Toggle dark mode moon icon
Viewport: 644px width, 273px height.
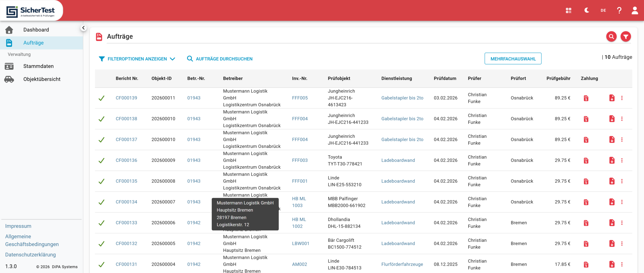[x=587, y=10]
